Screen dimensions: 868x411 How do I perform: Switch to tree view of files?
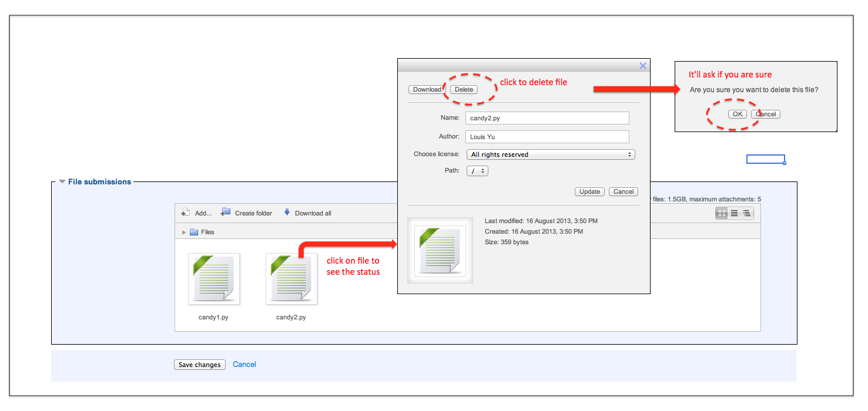[746, 213]
